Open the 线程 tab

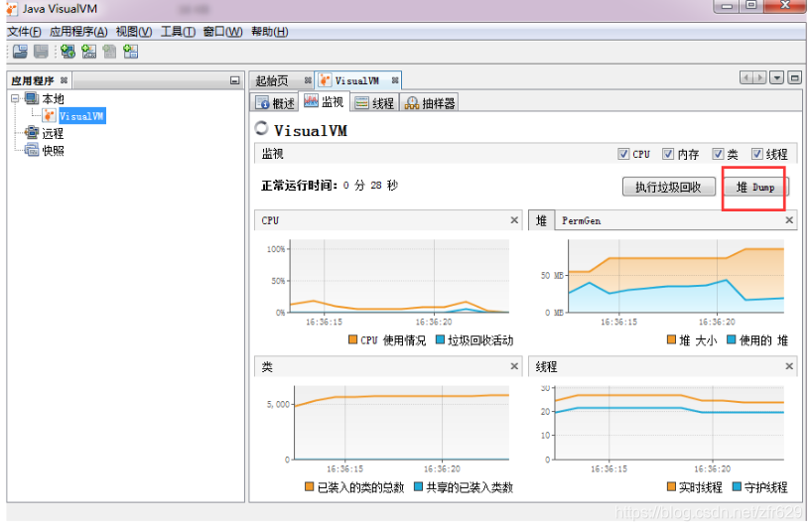click(x=375, y=103)
